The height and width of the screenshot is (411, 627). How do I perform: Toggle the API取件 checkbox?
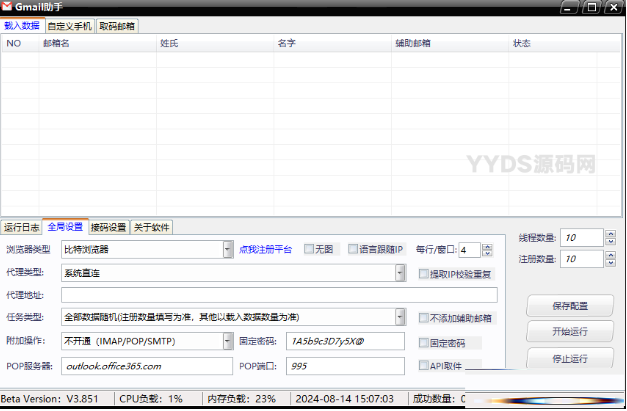pos(423,365)
